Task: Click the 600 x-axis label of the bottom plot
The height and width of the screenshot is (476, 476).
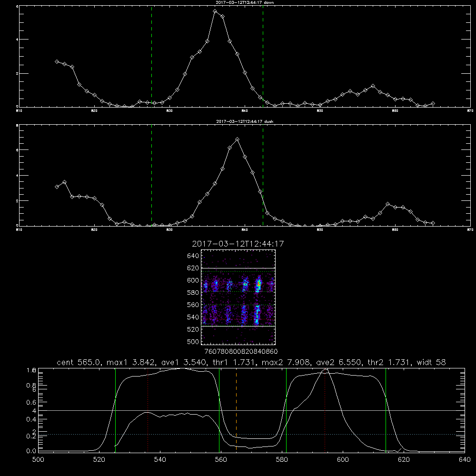Action: [343, 460]
